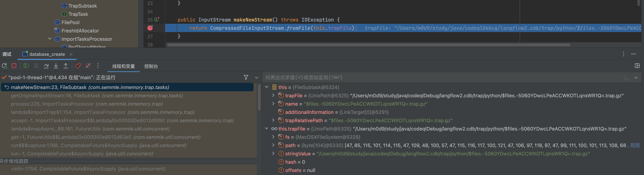Image resolution: width=644 pixels, height=175 pixels.
Task: Toggle the breakpoint on line 26
Action: 150,28
